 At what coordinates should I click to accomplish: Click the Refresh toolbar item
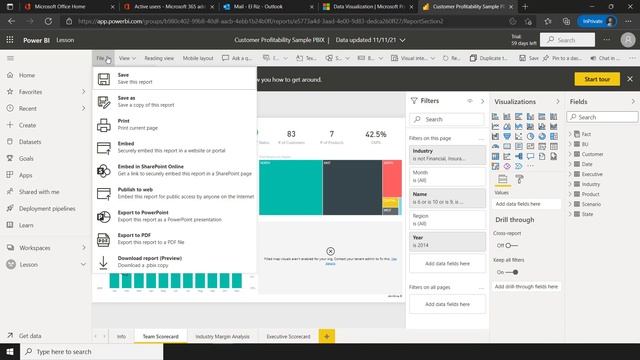pyautogui.click(x=451, y=58)
